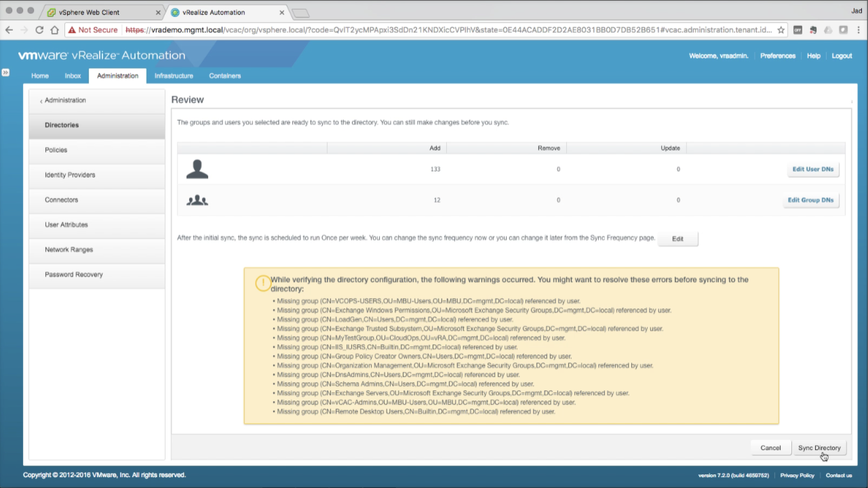
Task: Open the browser home page icon
Action: [x=54, y=30]
